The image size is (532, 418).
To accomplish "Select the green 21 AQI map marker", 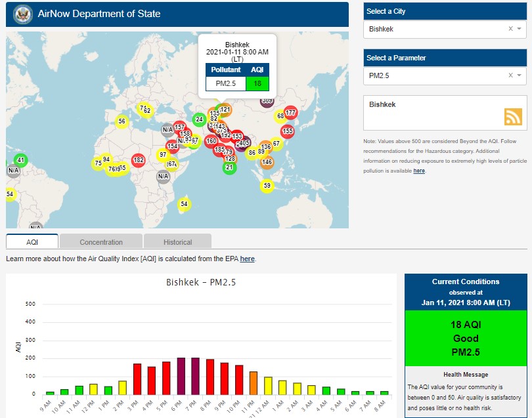I will [229, 167].
